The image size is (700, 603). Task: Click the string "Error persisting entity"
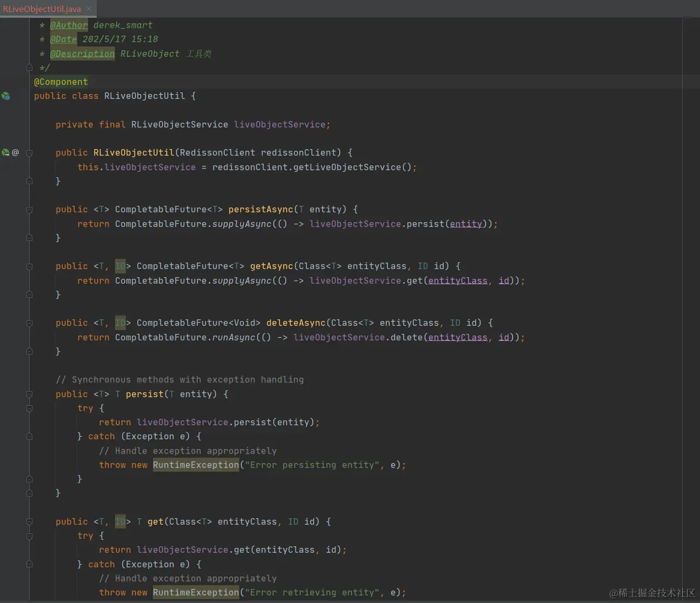click(x=312, y=465)
